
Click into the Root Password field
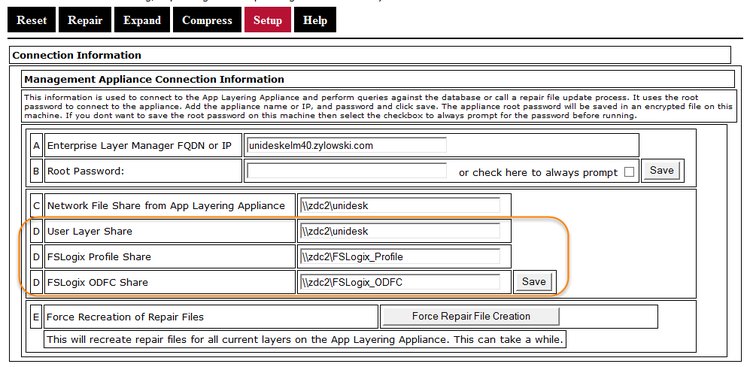click(x=347, y=171)
